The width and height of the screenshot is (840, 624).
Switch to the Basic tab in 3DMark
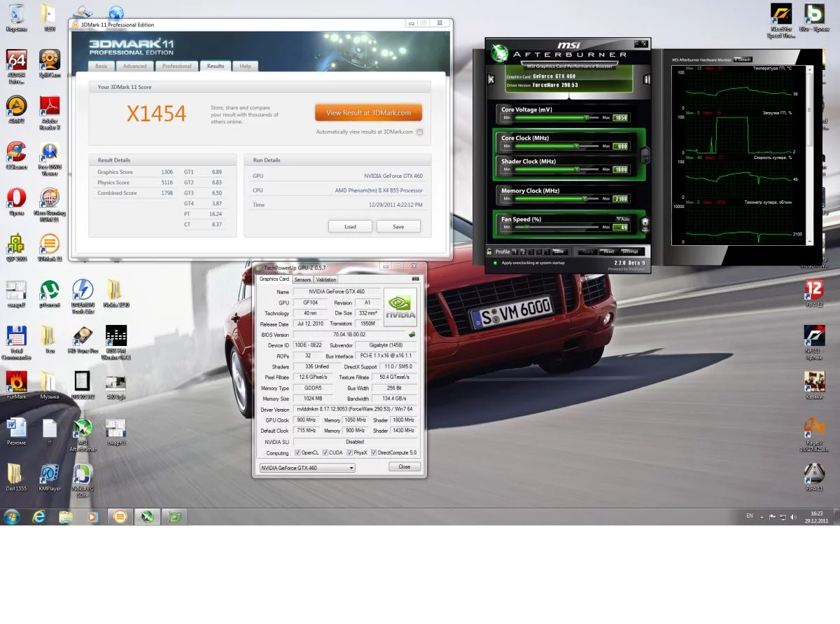pyautogui.click(x=101, y=66)
